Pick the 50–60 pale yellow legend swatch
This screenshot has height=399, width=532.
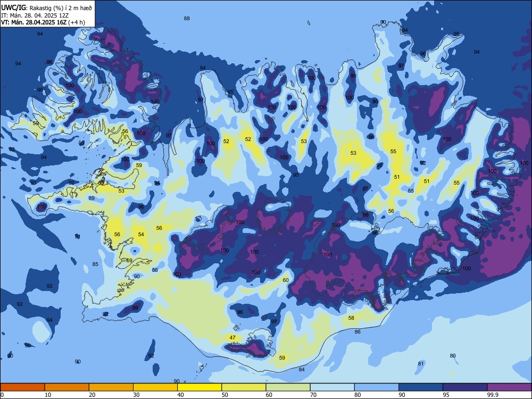(x=244, y=387)
